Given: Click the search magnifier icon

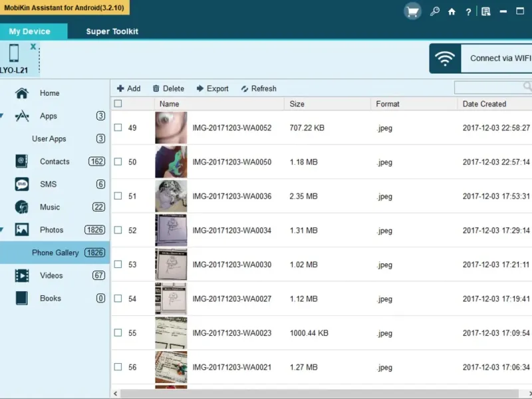Looking at the screenshot, I should (x=527, y=87).
